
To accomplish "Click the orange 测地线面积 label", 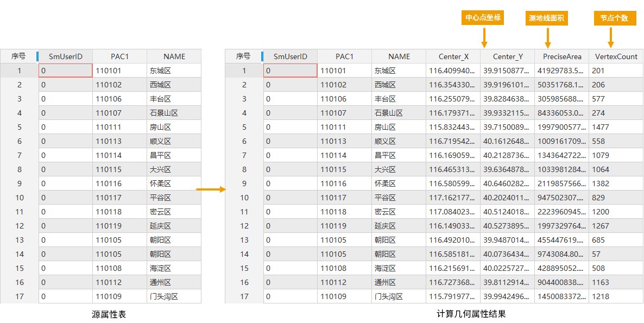I will click(546, 18).
